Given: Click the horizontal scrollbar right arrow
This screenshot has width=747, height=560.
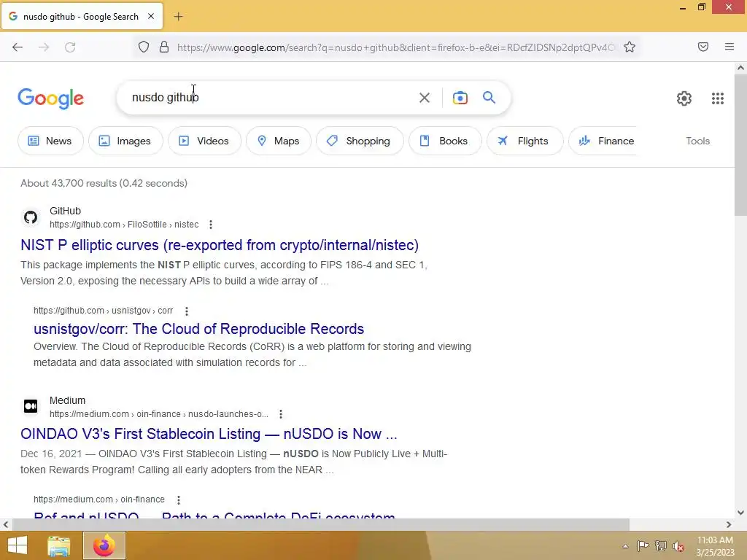Looking at the screenshot, I should pos(729,524).
